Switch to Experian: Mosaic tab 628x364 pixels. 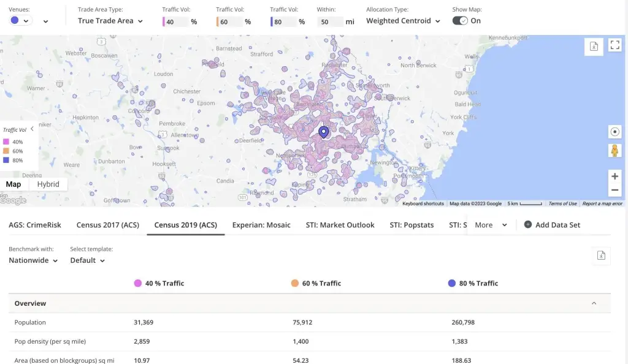[x=261, y=225]
